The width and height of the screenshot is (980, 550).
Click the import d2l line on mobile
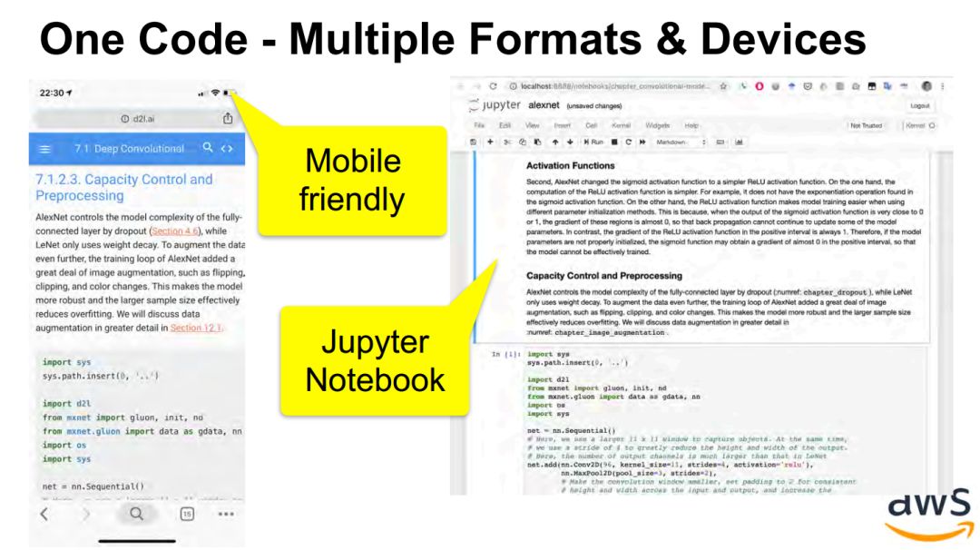[x=66, y=404]
